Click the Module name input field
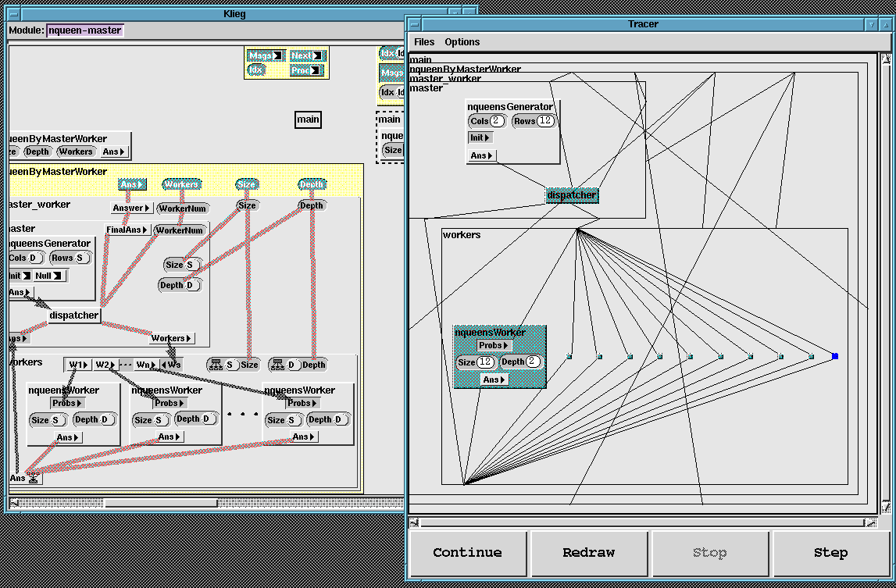 pos(84,30)
